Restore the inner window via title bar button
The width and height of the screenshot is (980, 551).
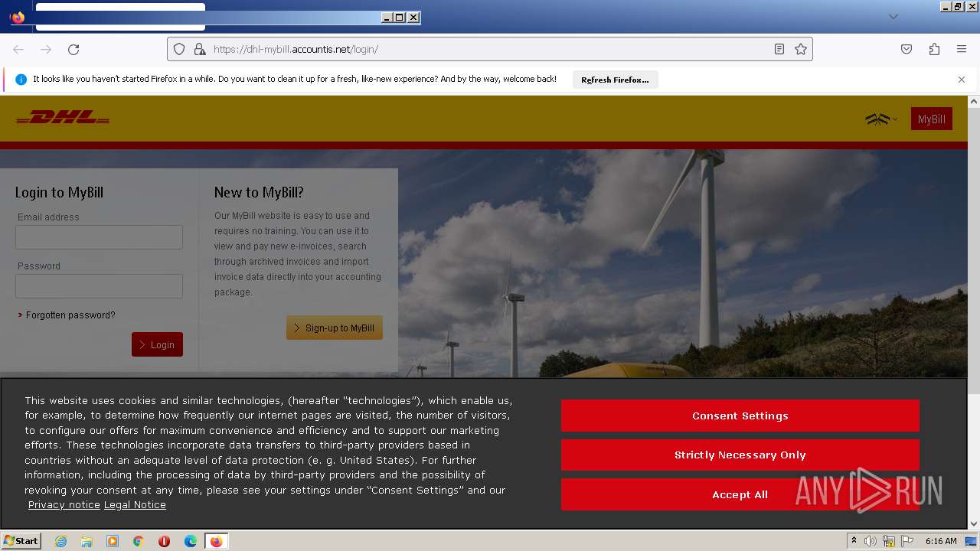pyautogui.click(x=400, y=18)
